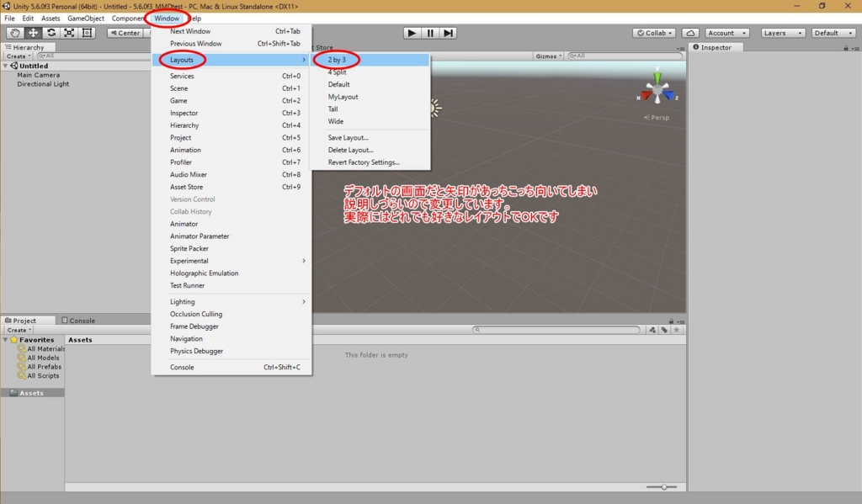Open Project Create dropdown
Screen dimensions: 862x504
[x=19, y=330]
